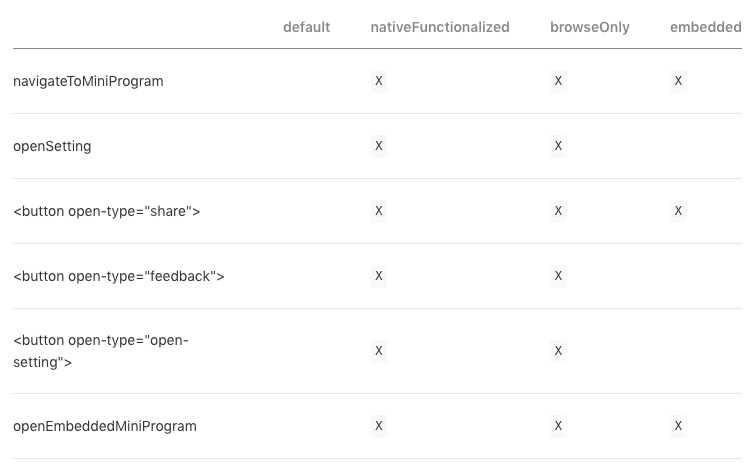Click X for openEmbeddedMiniProgram under embedded
The width and height of the screenshot is (755, 466).
(x=678, y=426)
